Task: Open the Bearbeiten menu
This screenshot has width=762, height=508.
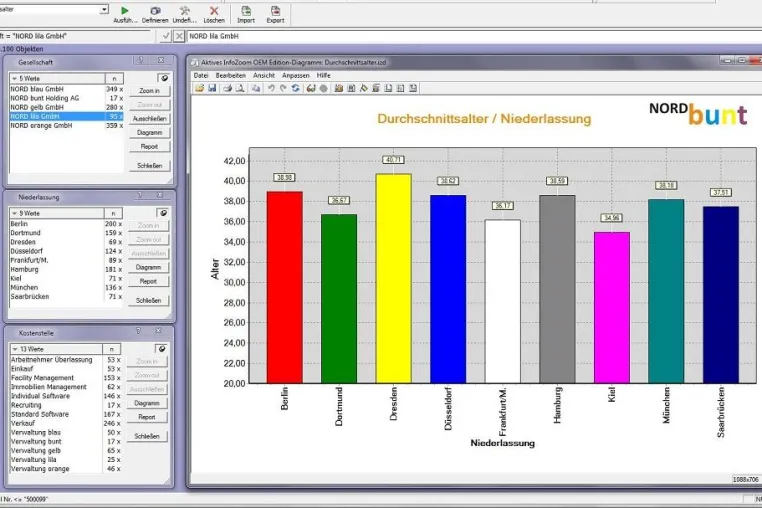Action: click(230, 75)
